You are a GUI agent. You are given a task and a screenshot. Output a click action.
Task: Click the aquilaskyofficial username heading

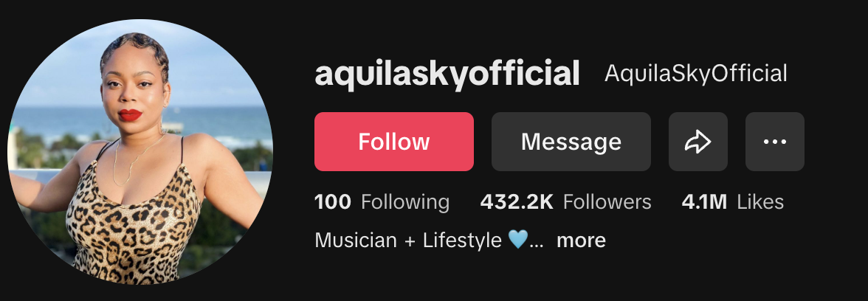(x=447, y=74)
